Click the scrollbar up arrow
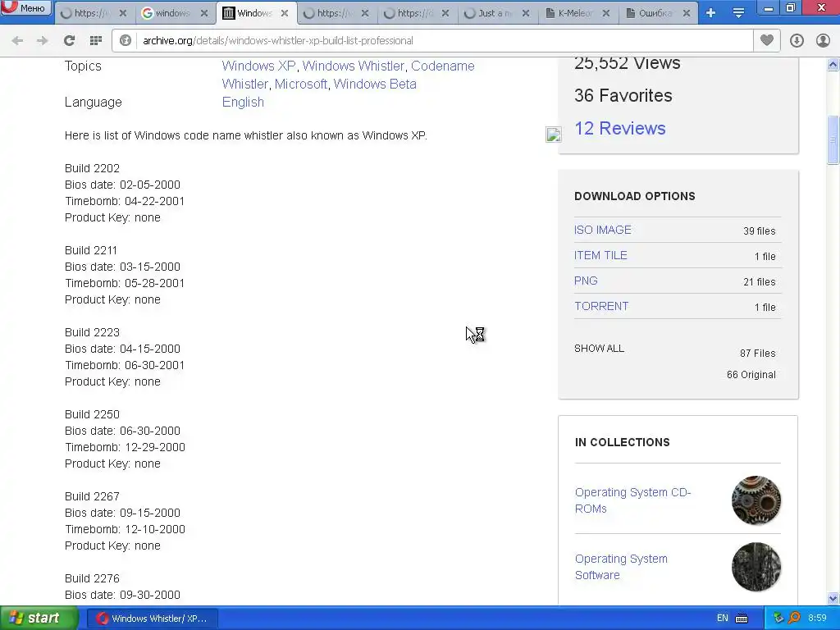Image resolution: width=840 pixels, height=630 pixels. point(833,65)
